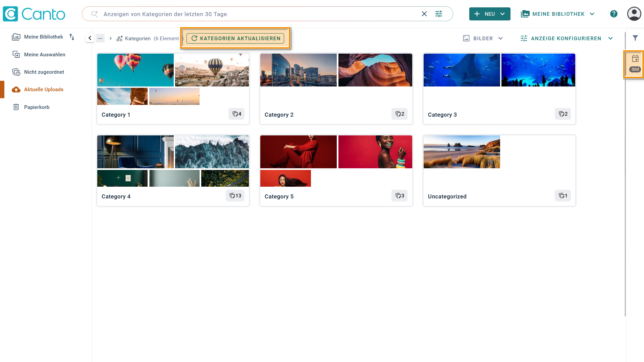Click Uncategorized title
644x362 pixels.
tap(447, 196)
